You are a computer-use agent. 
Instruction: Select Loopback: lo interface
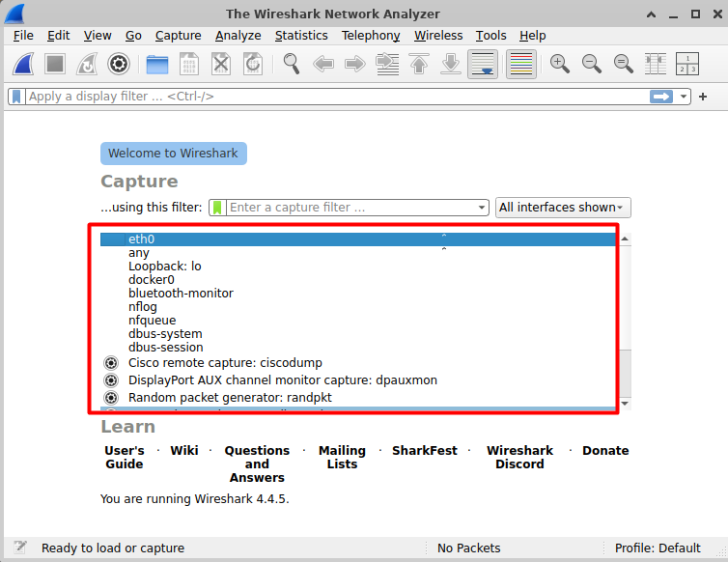click(x=358, y=267)
